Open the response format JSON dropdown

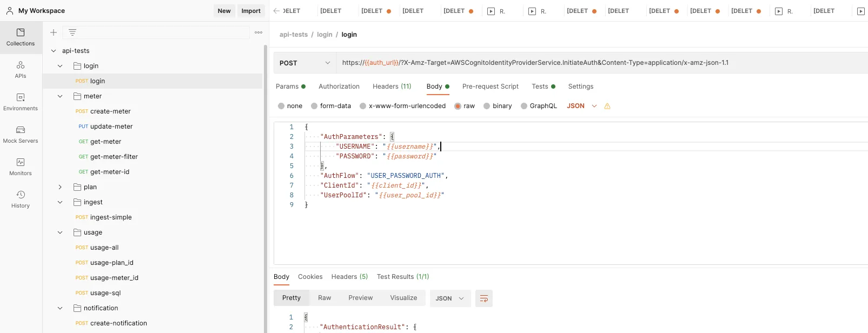(450, 298)
